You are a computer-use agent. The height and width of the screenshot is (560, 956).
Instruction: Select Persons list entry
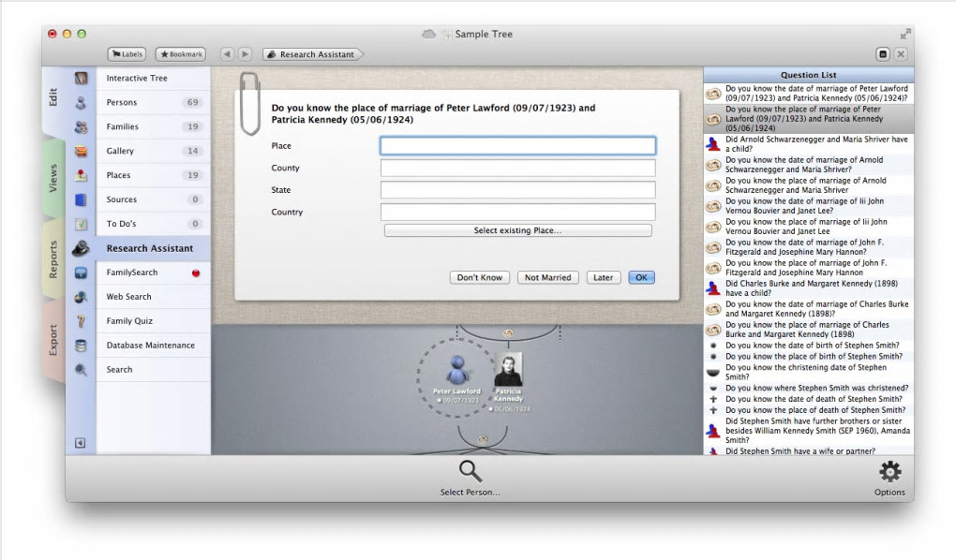(153, 102)
